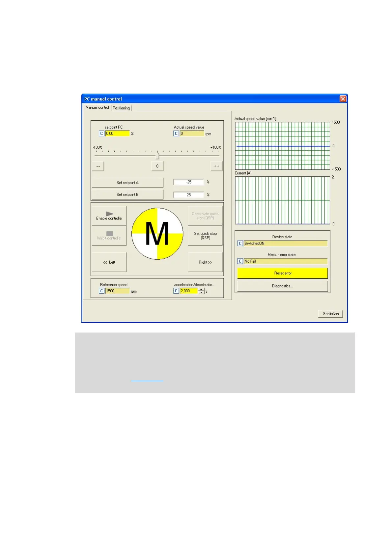This screenshot has height=555, width=392.
Task: Click the setpoint PC value field
Action: [x=117, y=133]
